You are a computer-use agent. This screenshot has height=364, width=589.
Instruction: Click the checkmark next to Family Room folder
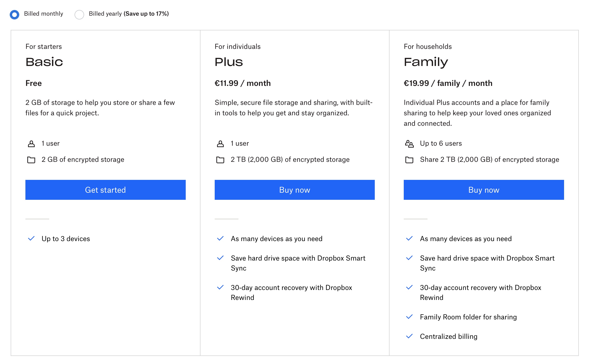[x=409, y=317]
